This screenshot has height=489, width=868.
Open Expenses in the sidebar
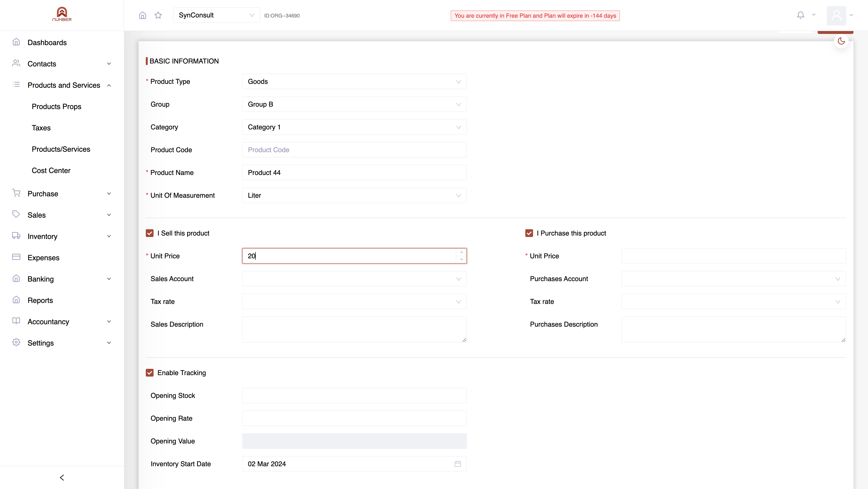pyautogui.click(x=62, y=258)
